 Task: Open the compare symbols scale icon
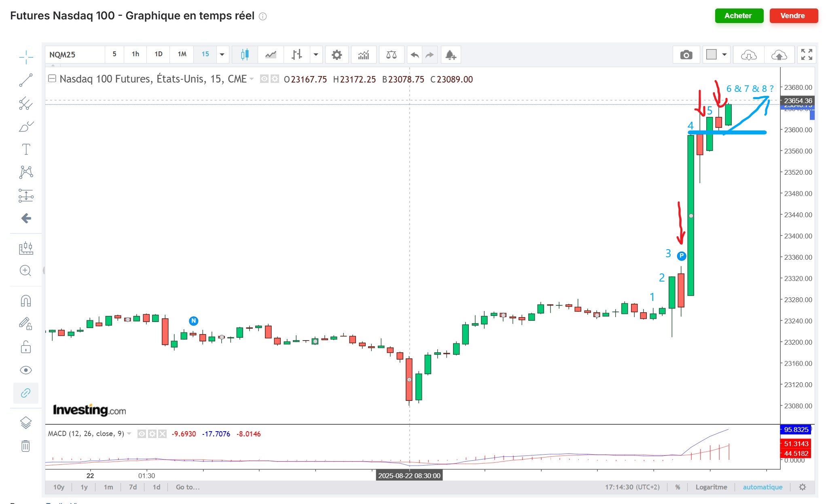click(391, 55)
